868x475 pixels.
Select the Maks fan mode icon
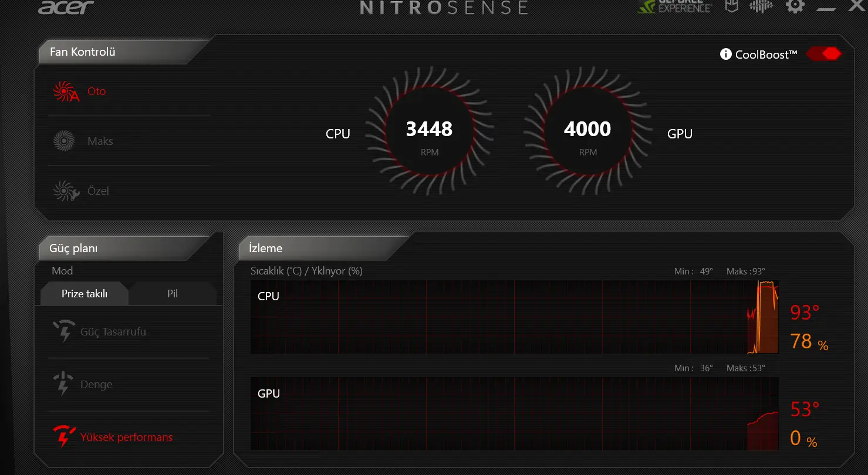[64, 141]
